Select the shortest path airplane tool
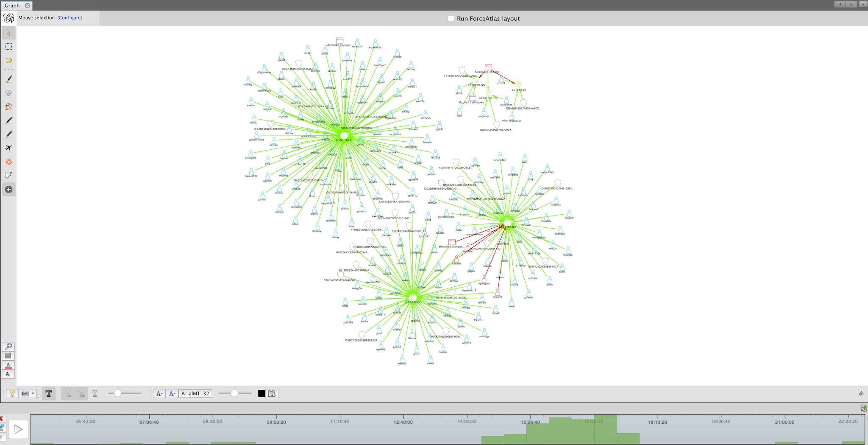This screenshot has width=868, height=445. (x=8, y=148)
